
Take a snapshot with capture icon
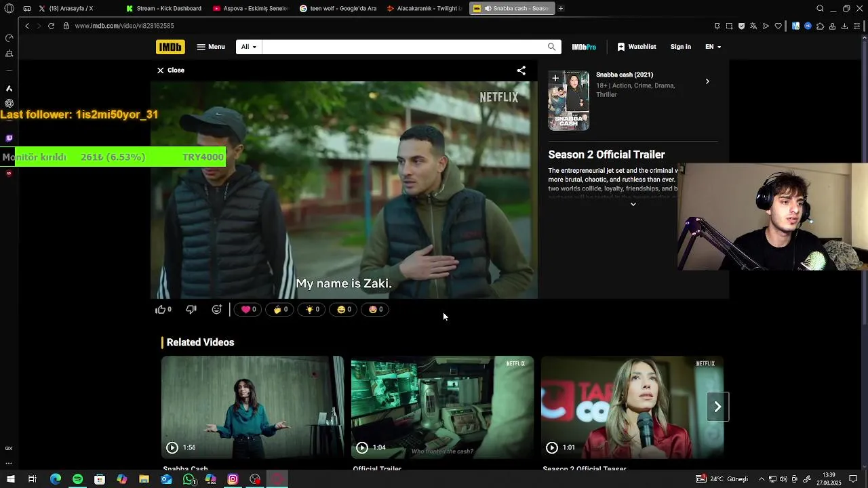[729, 26]
